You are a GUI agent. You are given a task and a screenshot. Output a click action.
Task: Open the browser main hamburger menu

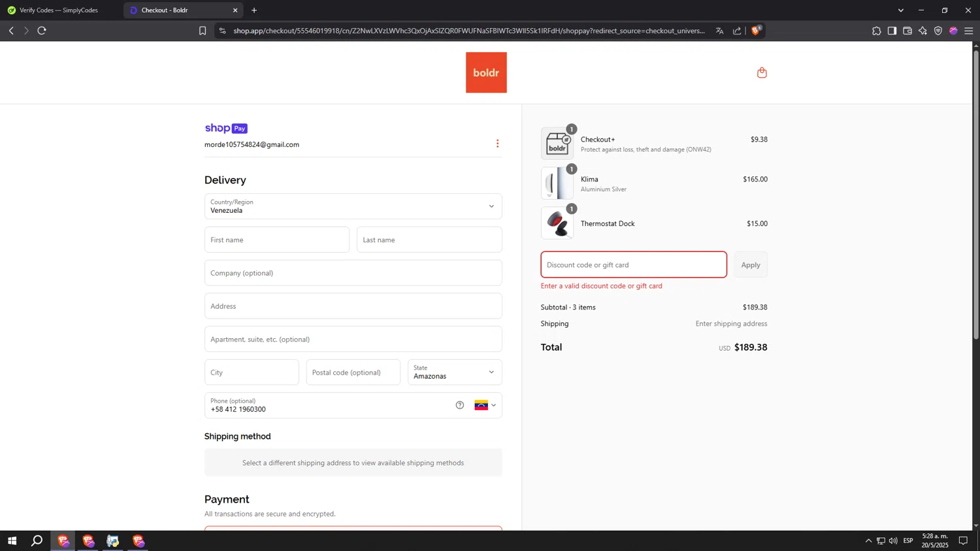tap(969, 31)
